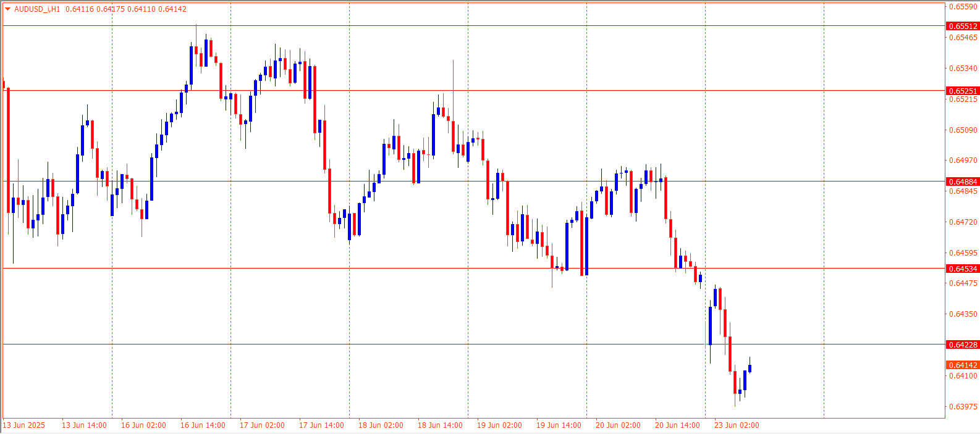This screenshot has height=434, width=980.
Task: Click the 0.63975 price scale value
Action: pyautogui.click(x=963, y=407)
